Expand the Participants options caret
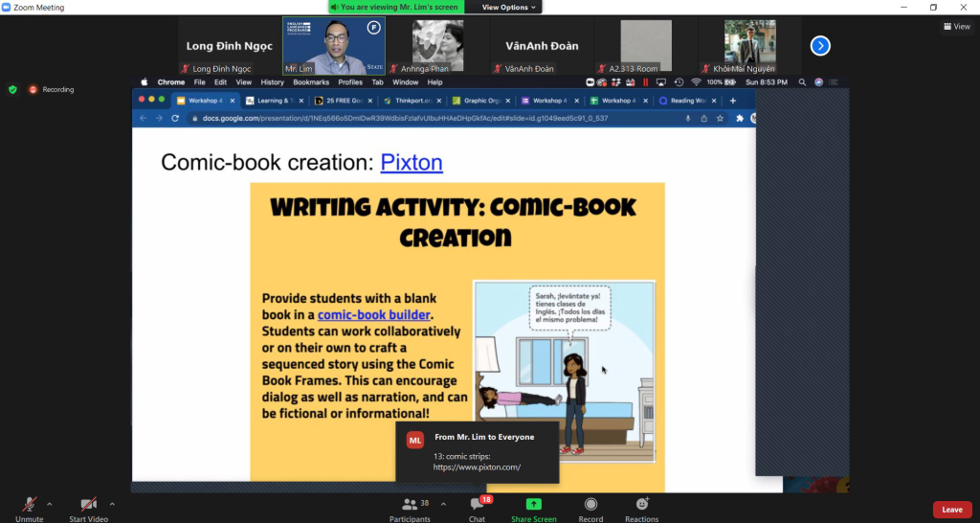The width and height of the screenshot is (980, 523). click(443, 504)
